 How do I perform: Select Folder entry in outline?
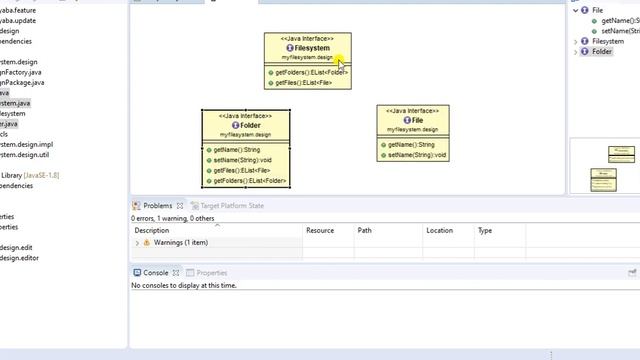[x=602, y=51]
